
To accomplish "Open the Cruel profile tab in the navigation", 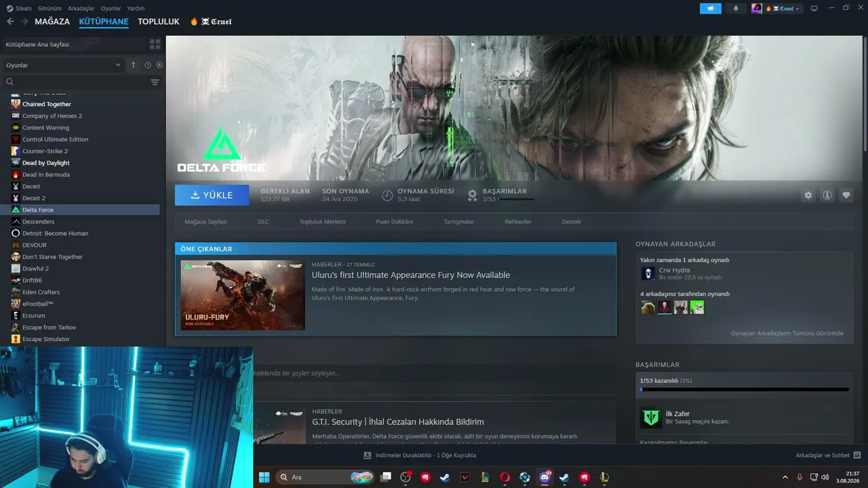I will click(x=212, y=22).
